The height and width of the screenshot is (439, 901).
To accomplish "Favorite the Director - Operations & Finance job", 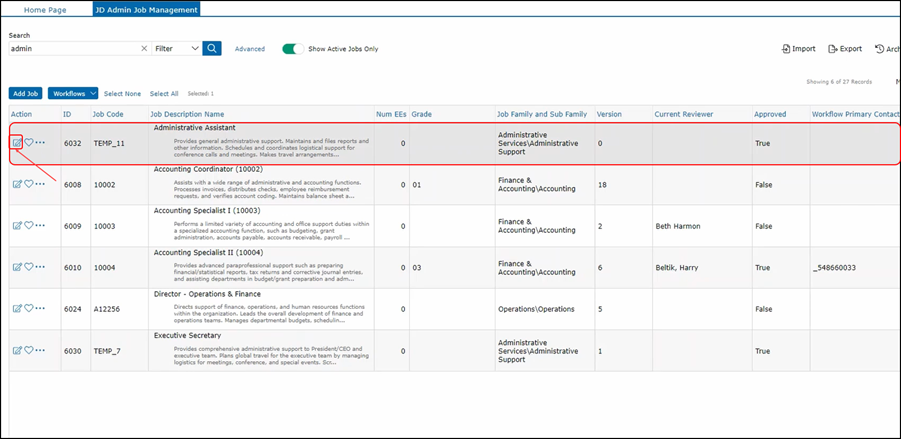I will [x=29, y=309].
